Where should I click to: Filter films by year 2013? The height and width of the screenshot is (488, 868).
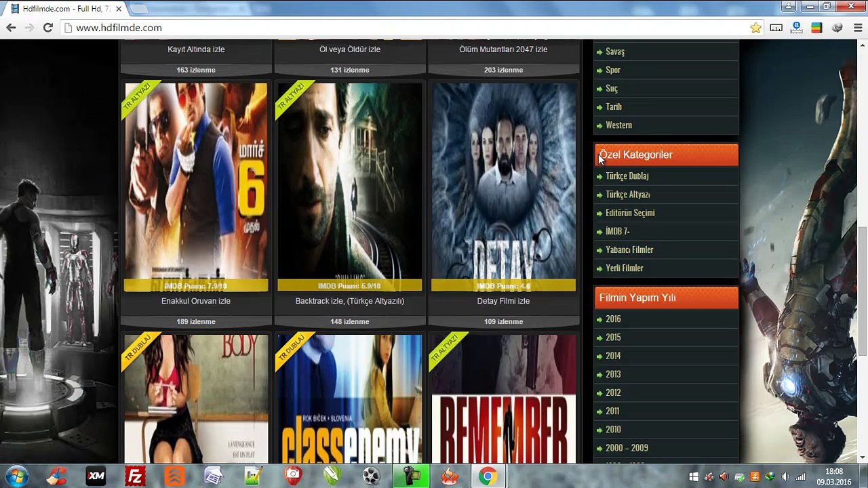pyautogui.click(x=613, y=374)
